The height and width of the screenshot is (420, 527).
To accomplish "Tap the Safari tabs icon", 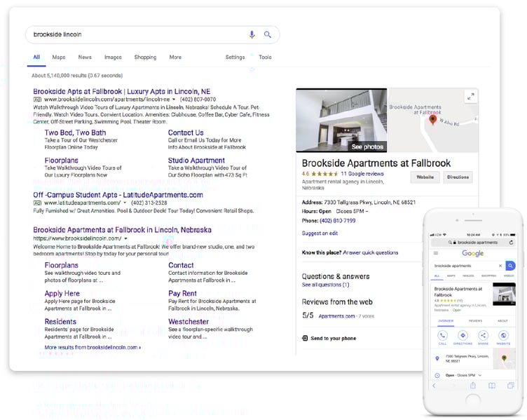I will click(x=510, y=386).
